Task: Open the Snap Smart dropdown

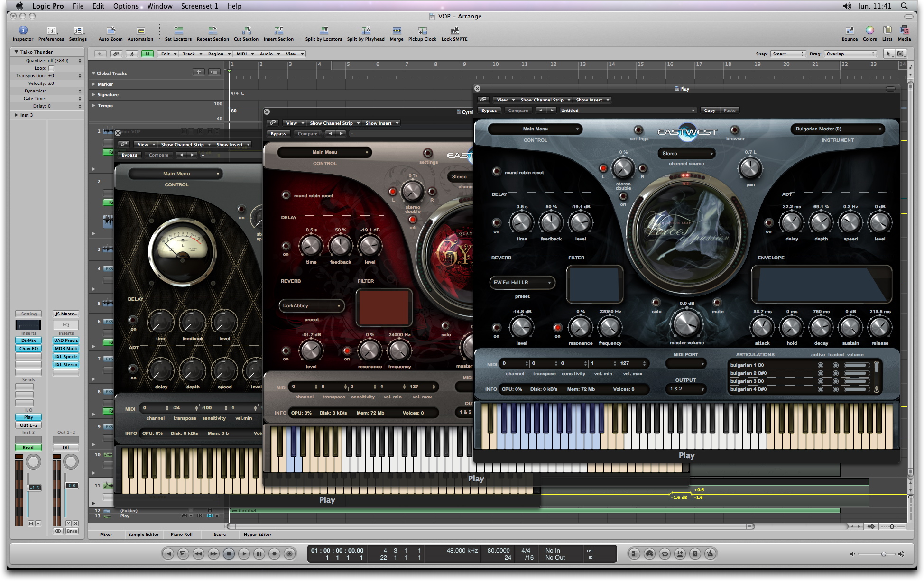Action: [x=788, y=54]
